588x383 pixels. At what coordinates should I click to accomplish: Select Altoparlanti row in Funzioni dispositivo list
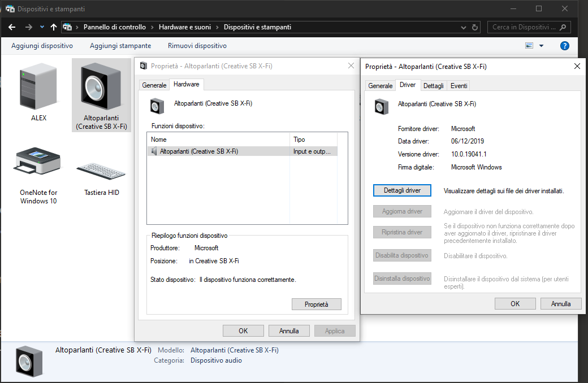pyautogui.click(x=242, y=151)
